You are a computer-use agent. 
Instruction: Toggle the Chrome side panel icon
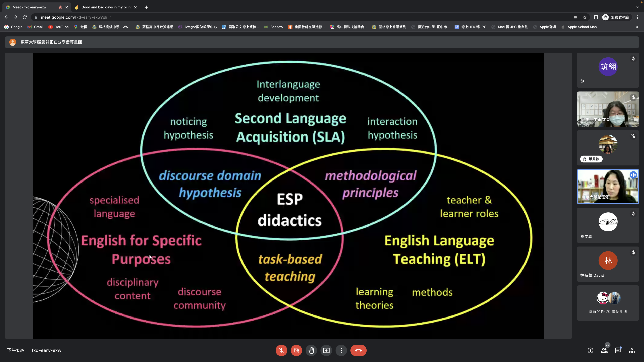(x=596, y=17)
